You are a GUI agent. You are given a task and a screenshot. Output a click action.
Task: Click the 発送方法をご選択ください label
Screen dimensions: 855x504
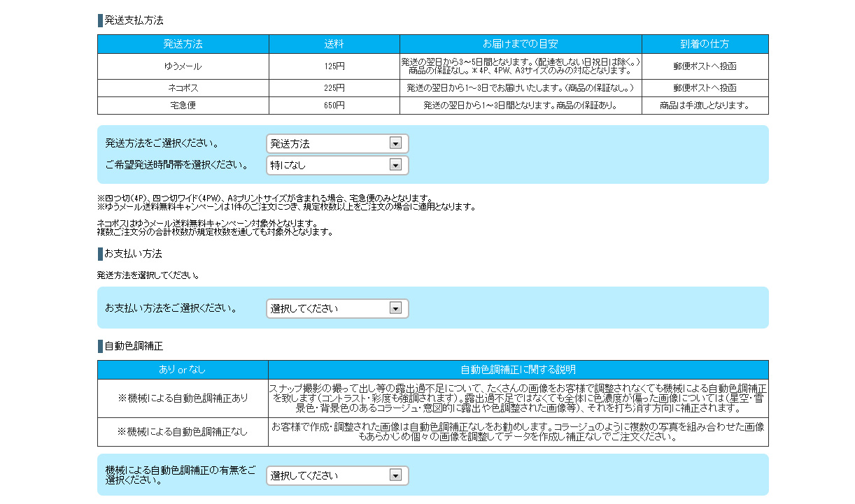pyautogui.click(x=162, y=144)
